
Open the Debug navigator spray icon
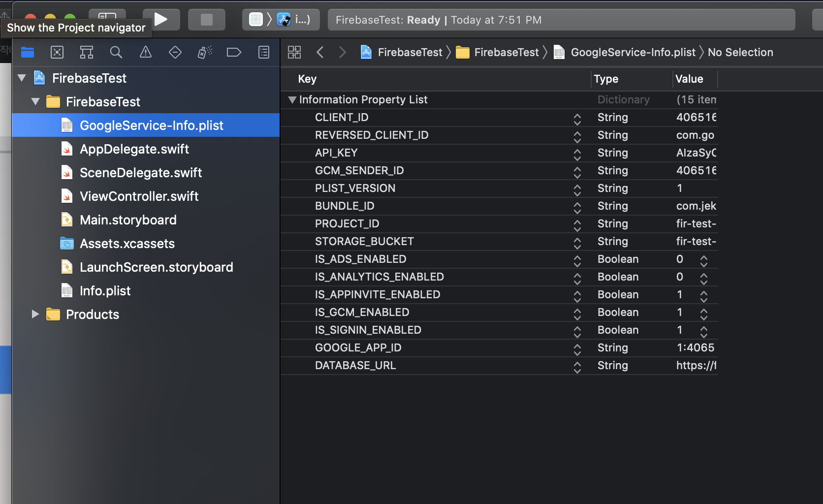[x=205, y=52]
